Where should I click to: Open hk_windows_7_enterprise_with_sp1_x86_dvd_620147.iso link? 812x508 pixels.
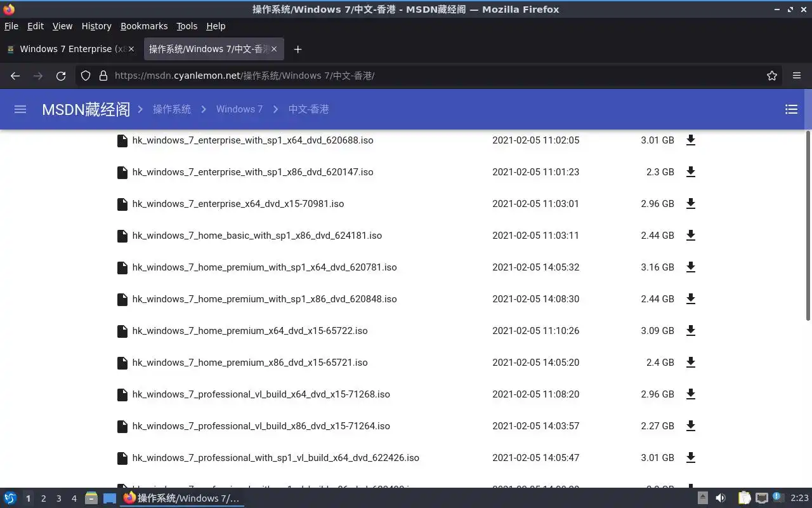pyautogui.click(x=253, y=172)
